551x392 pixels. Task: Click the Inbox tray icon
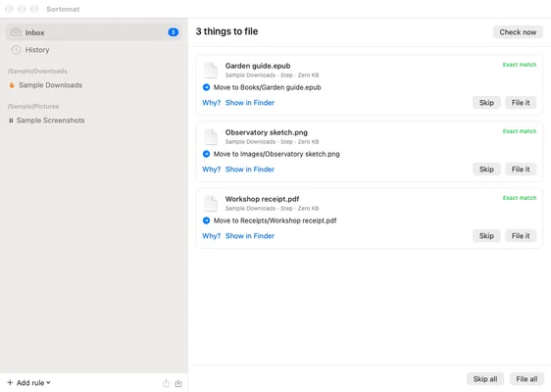tap(16, 32)
